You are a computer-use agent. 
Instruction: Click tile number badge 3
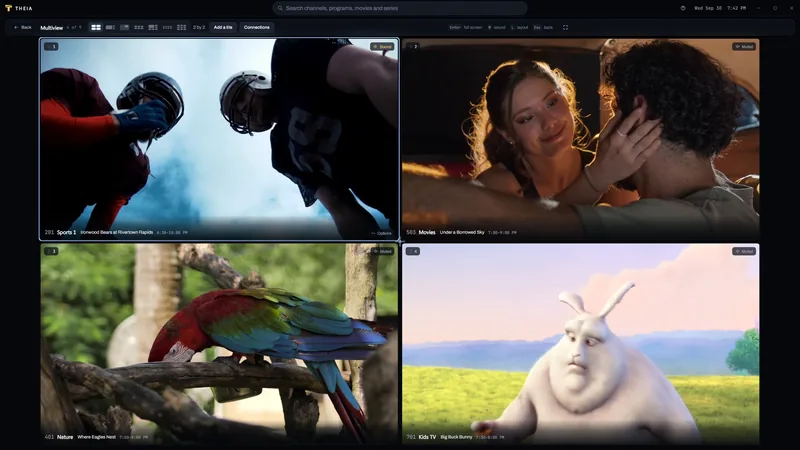(51, 251)
